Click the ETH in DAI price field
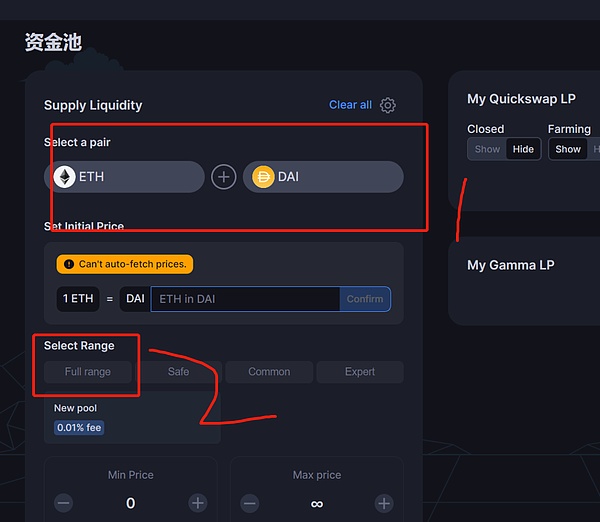The height and width of the screenshot is (522, 600). 245,299
